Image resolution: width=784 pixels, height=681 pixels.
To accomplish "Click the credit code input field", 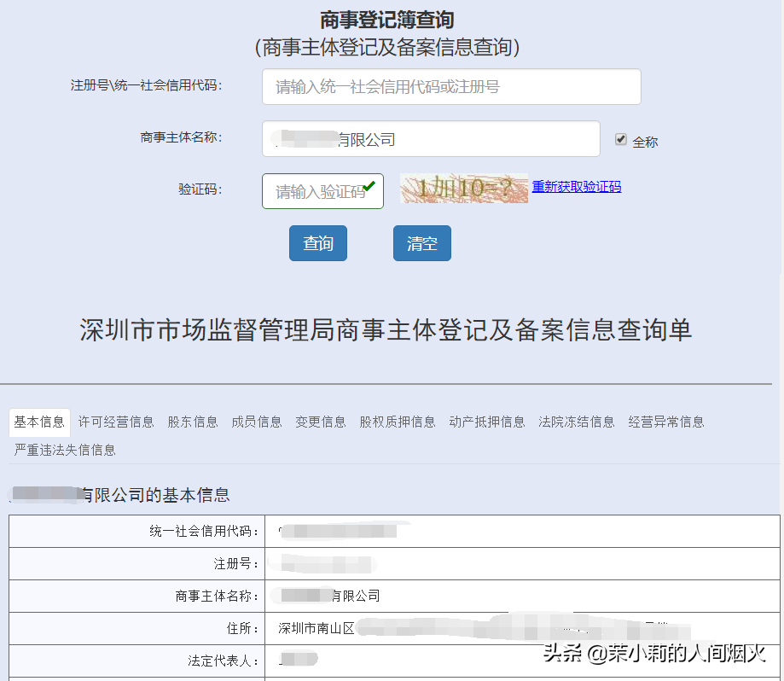I will coord(450,86).
